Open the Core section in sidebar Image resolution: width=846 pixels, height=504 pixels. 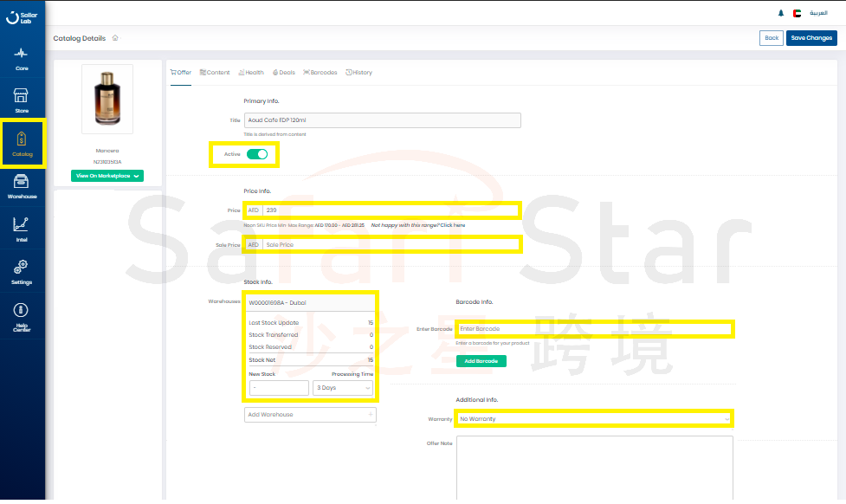23,58
